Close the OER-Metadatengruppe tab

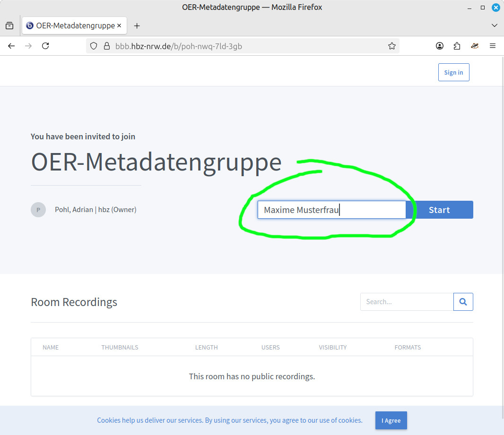[119, 26]
